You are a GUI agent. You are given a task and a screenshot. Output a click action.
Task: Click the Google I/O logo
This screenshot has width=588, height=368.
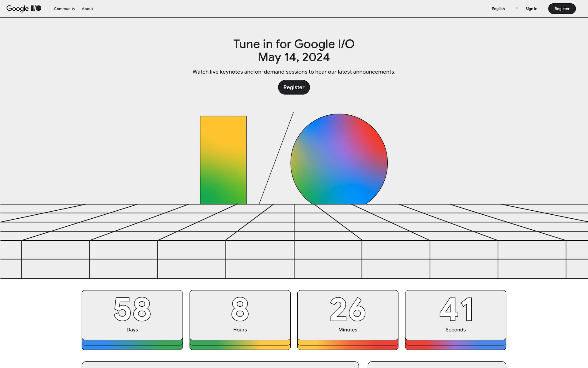pos(24,9)
